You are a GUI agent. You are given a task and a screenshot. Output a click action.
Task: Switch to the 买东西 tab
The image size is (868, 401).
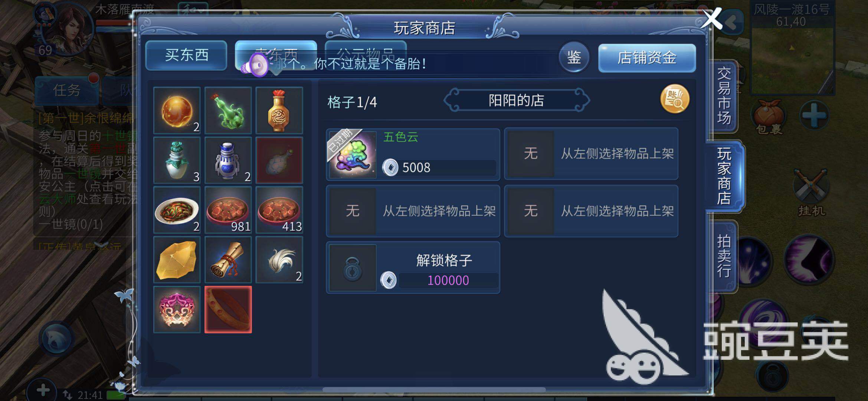186,55
